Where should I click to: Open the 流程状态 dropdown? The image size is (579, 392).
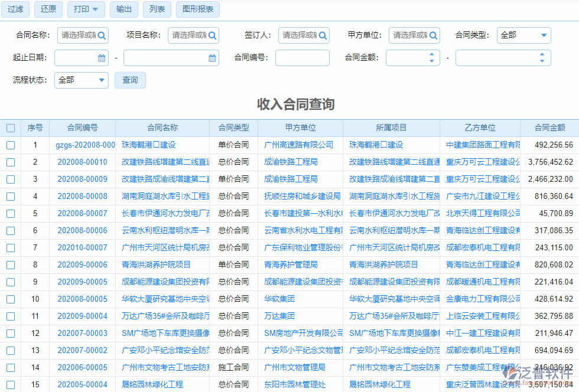coord(81,80)
